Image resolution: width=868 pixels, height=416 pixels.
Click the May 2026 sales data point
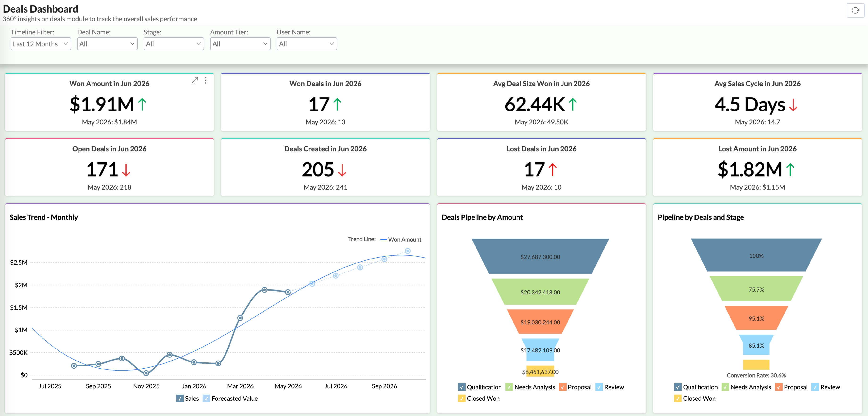pos(288,292)
